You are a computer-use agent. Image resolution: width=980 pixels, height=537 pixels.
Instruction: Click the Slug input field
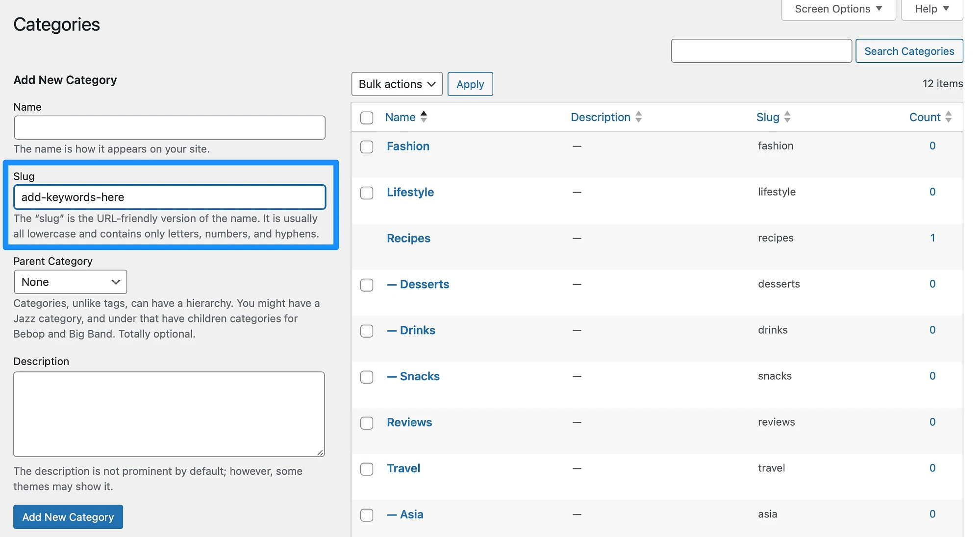tap(170, 196)
